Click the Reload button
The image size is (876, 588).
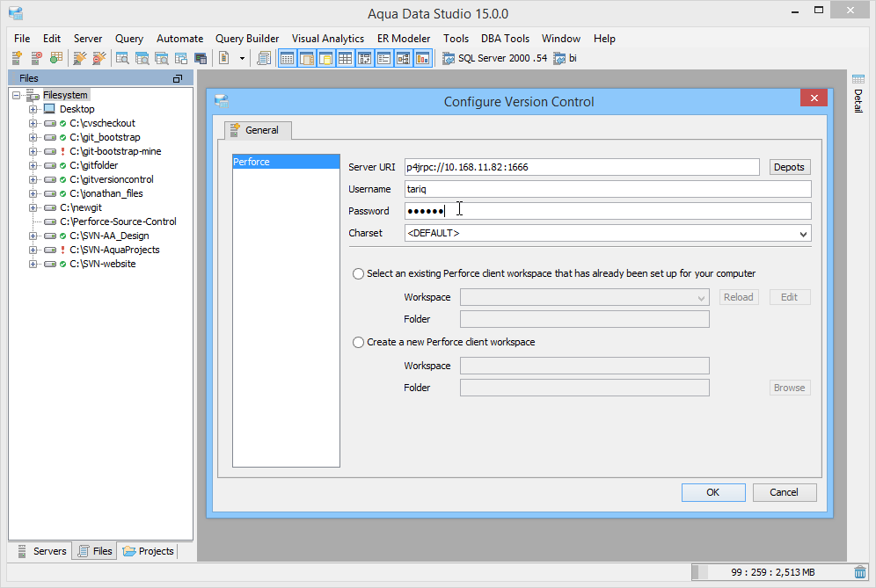(739, 297)
